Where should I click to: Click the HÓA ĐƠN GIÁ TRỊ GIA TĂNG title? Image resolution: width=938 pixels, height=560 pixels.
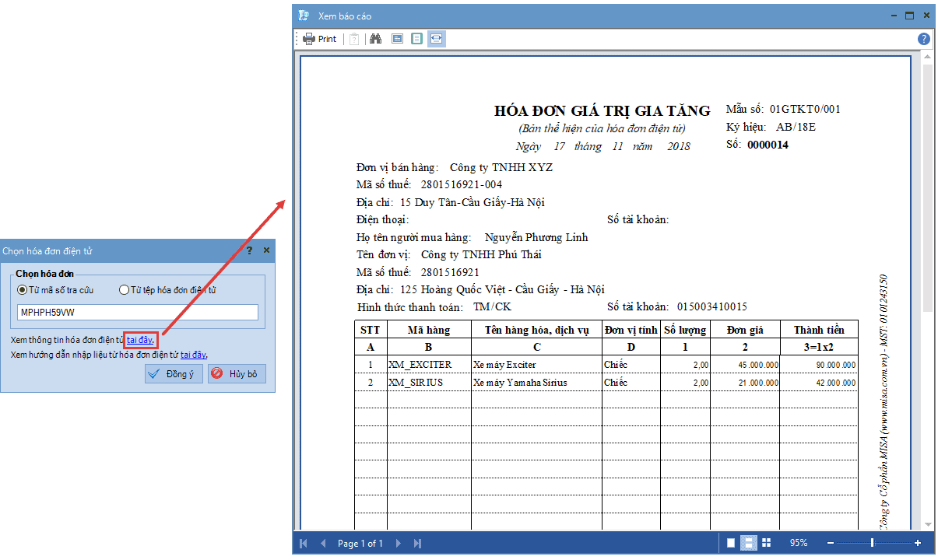(x=602, y=111)
